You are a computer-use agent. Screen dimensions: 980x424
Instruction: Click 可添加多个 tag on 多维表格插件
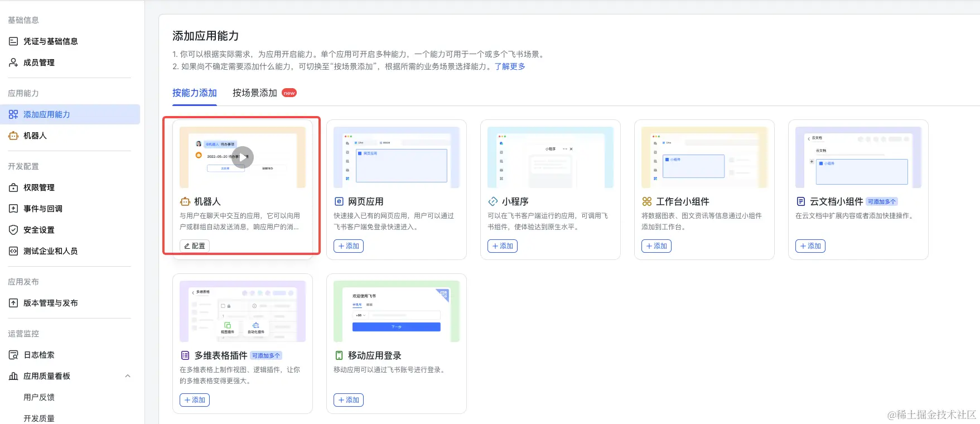[x=266, y=356]
